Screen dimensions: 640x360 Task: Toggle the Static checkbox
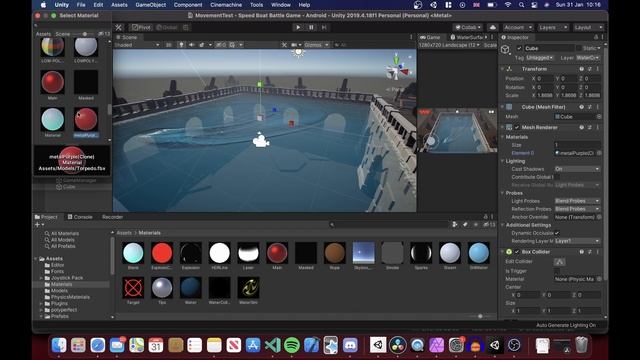579,48
